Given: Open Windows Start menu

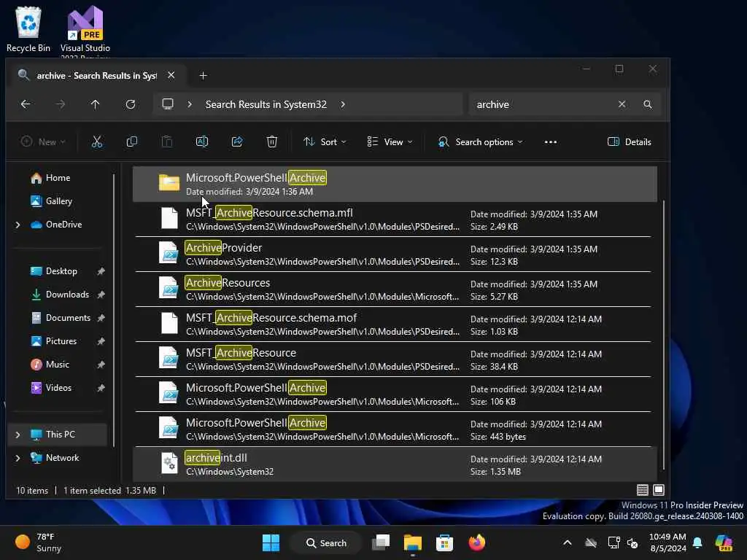Looking at the screenshot, I should click(x=271, y=542).
